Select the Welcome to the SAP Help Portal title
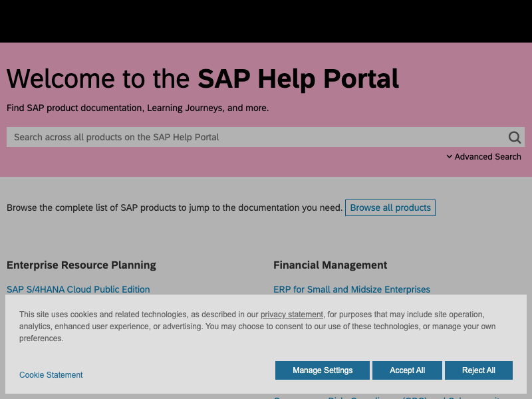The width and height of the screenshot is (532, 399). tap(203, 78)
